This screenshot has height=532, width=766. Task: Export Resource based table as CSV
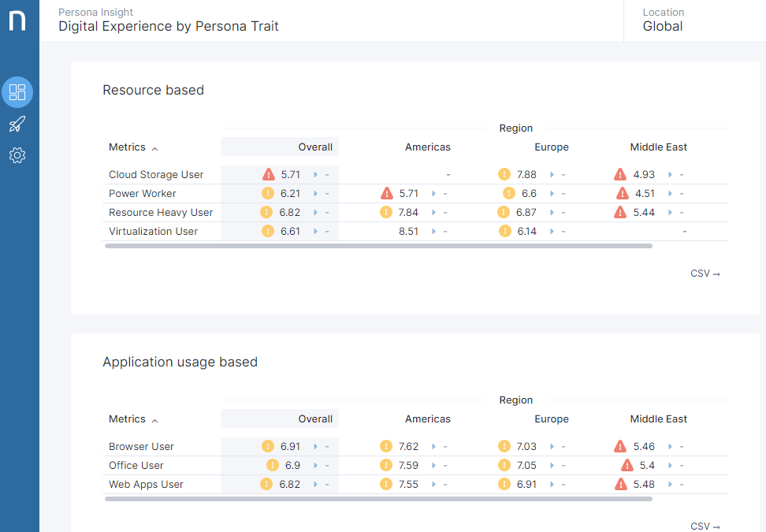pyautogui.click(x=705, y=273)
